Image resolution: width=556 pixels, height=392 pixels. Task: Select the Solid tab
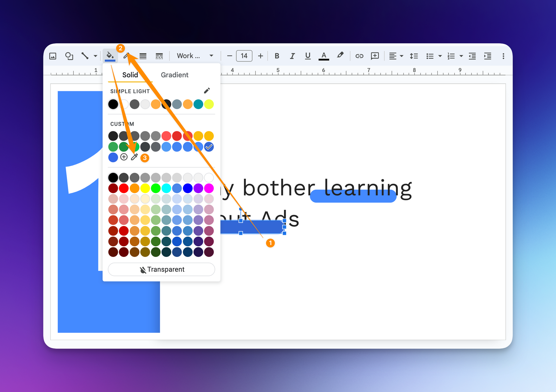130,75
